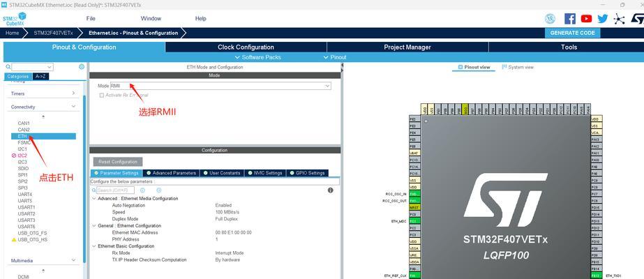The width and height of the screenshot is (644, 279).
Task: Switch to System view
Action: tap(518, 67)
